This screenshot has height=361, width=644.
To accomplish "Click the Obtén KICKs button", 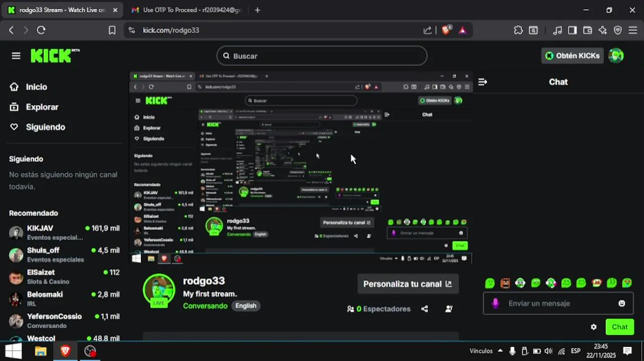I will (572, 56).
